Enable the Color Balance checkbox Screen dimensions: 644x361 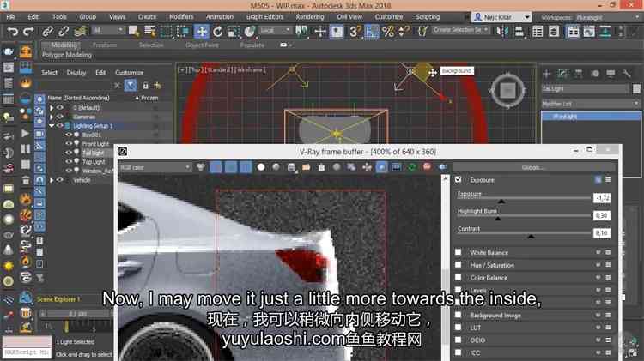pyautogui.click(x=459, y=277)
